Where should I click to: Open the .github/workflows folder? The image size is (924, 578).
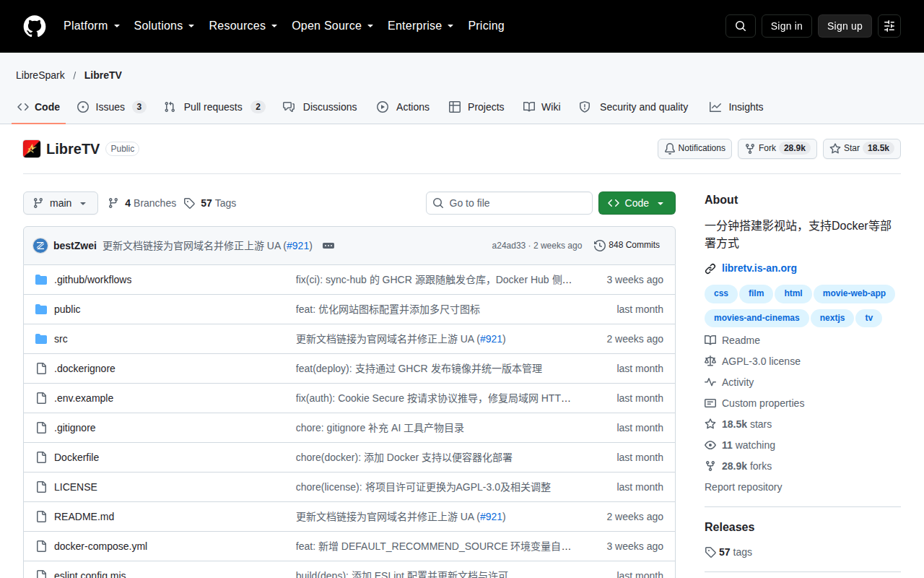click(92, 280)
